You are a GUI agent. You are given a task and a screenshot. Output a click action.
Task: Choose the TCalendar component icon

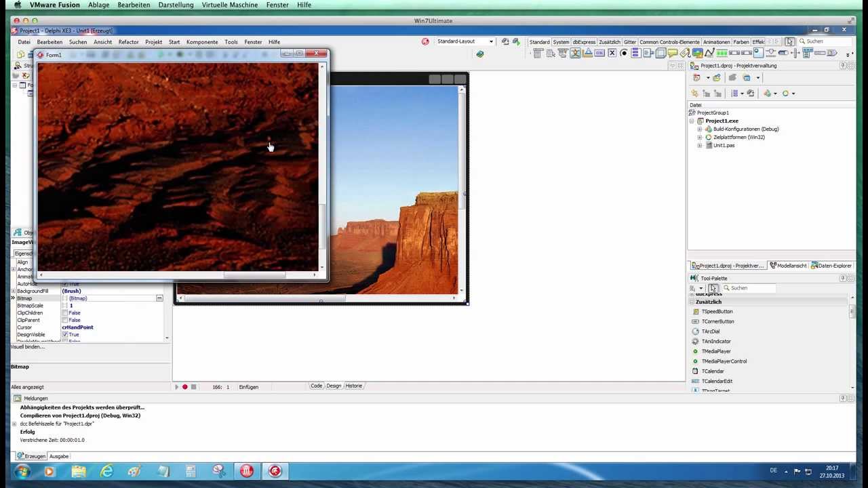point(695,371)
